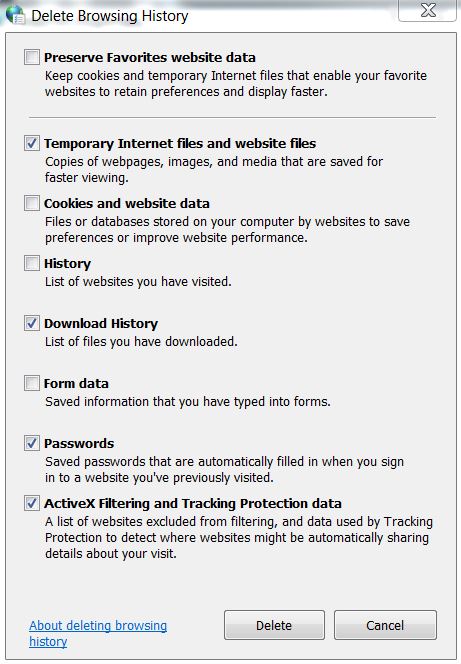The width and height of the screenshot is (461, 664).
Task: Enable the Preserve Favorites website data checkbox
Action: [x=32, y=57]
